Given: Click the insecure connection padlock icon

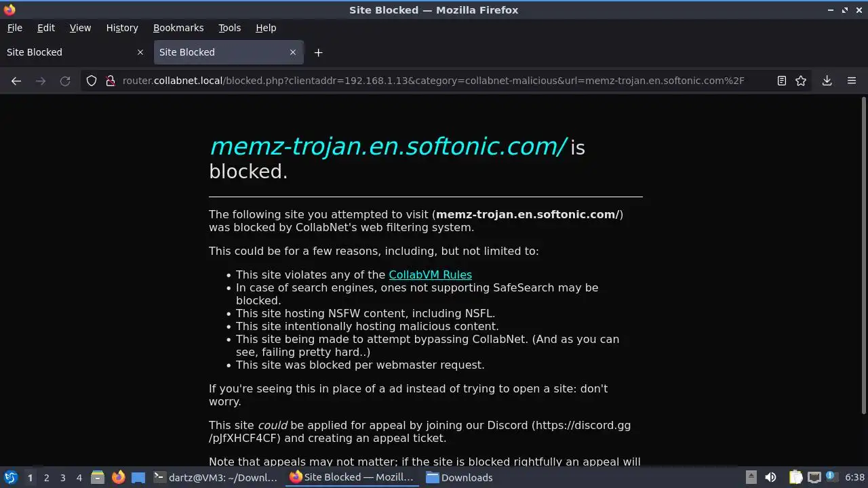Looking at the screenshot, I should [111, 81].
